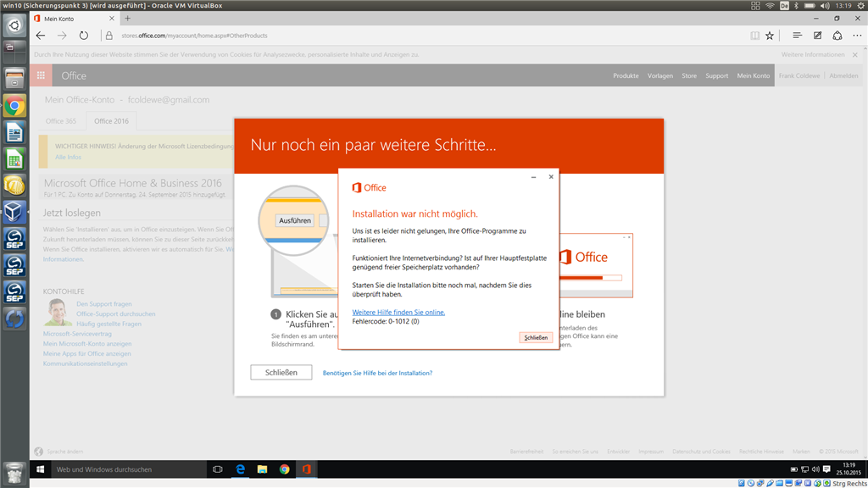
Task: Launch LibreOffice Calc from the Ubuntu launcher
Action: (14, 158)
